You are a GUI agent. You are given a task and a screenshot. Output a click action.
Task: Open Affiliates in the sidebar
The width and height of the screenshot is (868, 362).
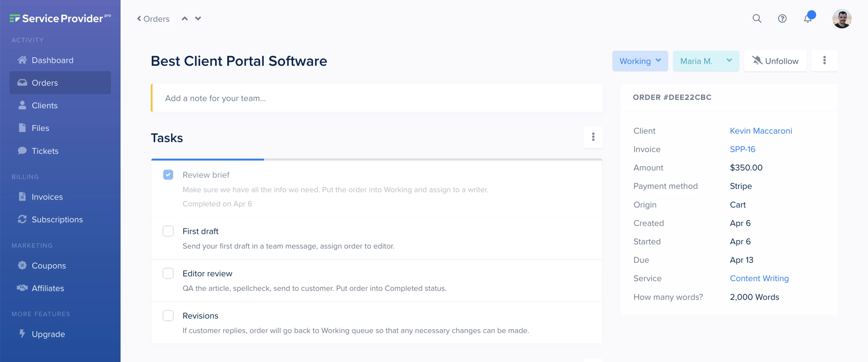tap(60, 288)
